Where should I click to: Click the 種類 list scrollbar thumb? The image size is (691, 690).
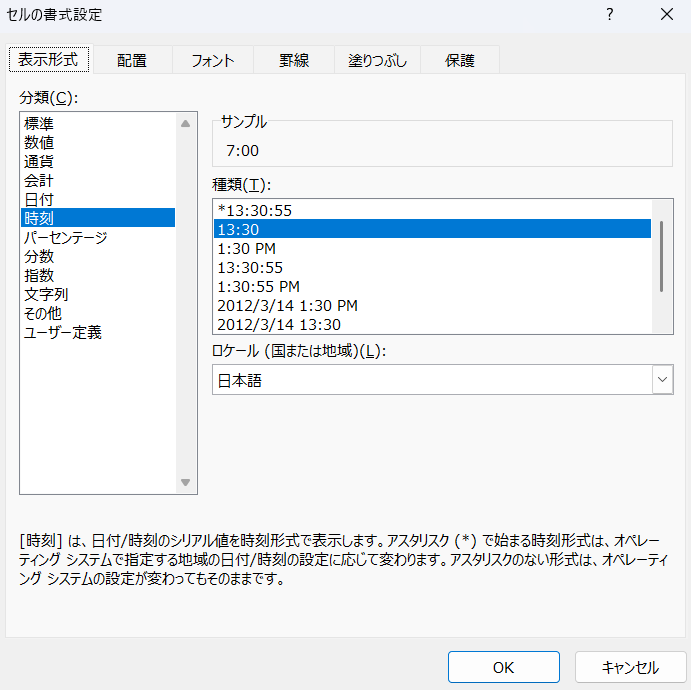661,256
